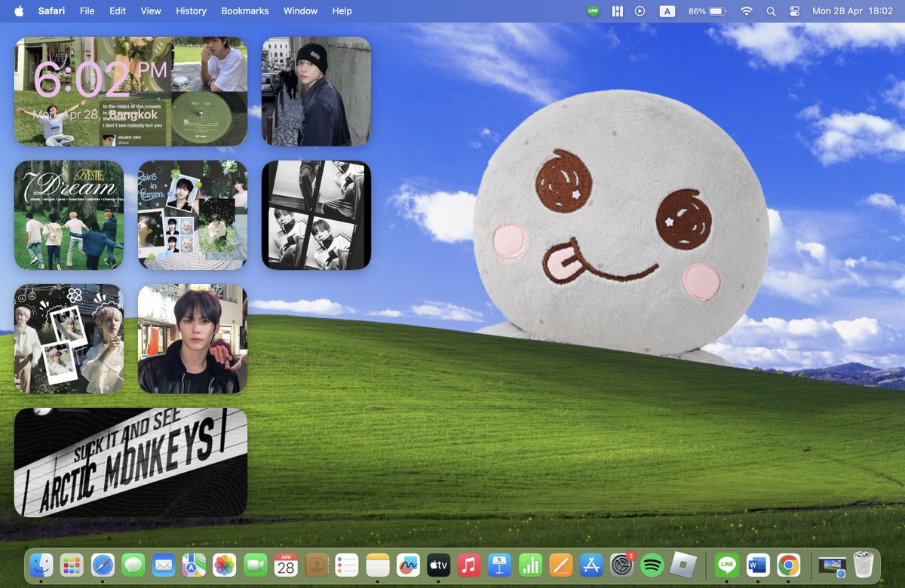Open Roblox from the dock
Screen dimensions: 905x588
click(x=683, y=565)
